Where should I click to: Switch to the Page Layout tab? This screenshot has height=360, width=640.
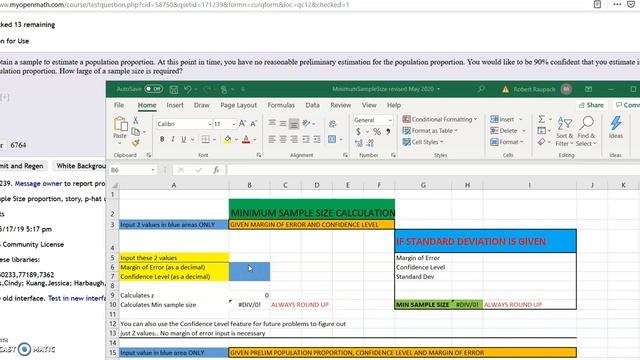238,105
